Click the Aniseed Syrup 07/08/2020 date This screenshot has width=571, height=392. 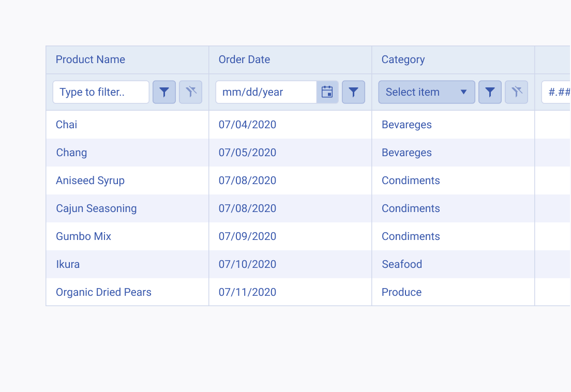(290, 180)
